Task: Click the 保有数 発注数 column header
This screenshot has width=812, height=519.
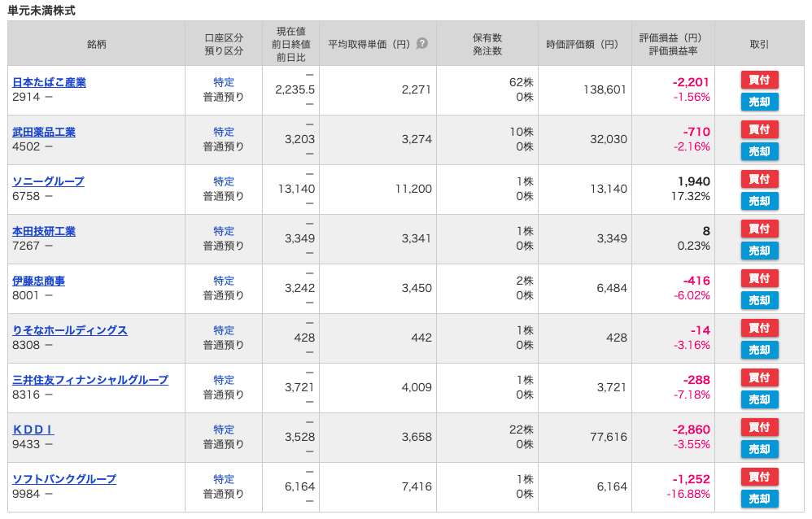Action: (x=487, y=44)
